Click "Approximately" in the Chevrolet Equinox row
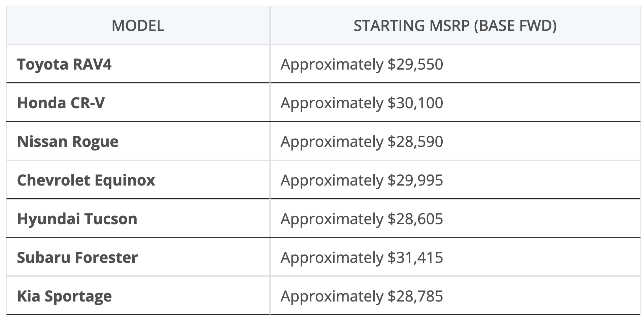The image size is (644, 320). point(332,180)
